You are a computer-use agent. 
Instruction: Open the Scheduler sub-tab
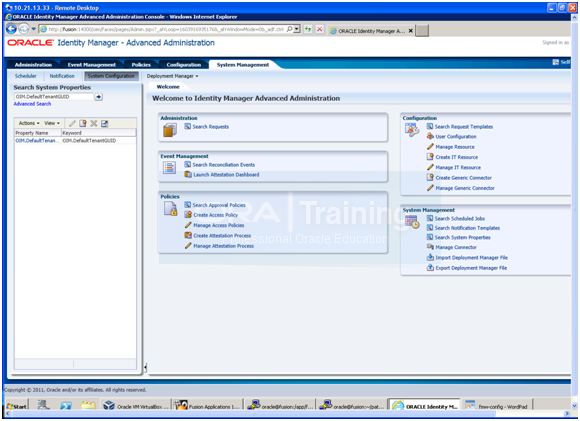pyautogui.click(x=26, y=76)
